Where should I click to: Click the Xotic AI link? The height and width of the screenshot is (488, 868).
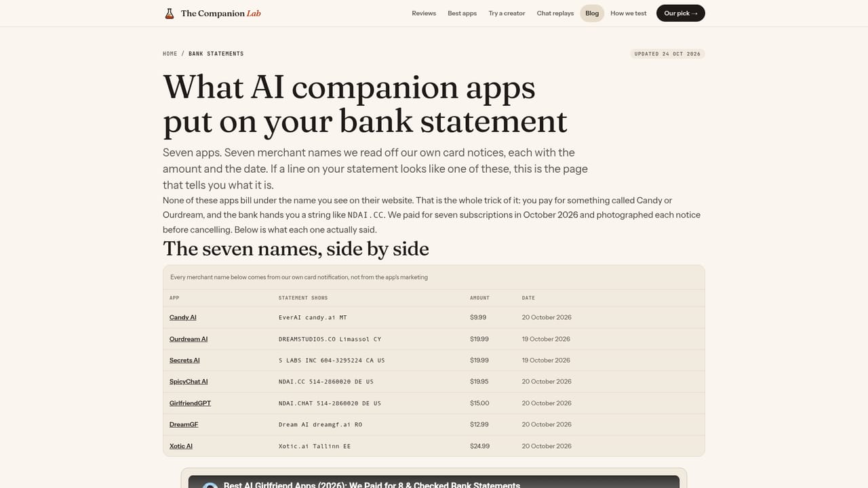pos(181,446)
